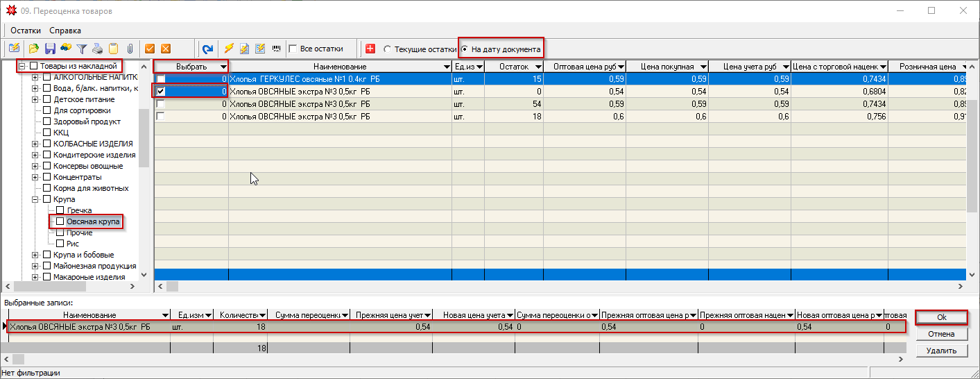
Task: Click the printer icon
Action: coord(98,49)
